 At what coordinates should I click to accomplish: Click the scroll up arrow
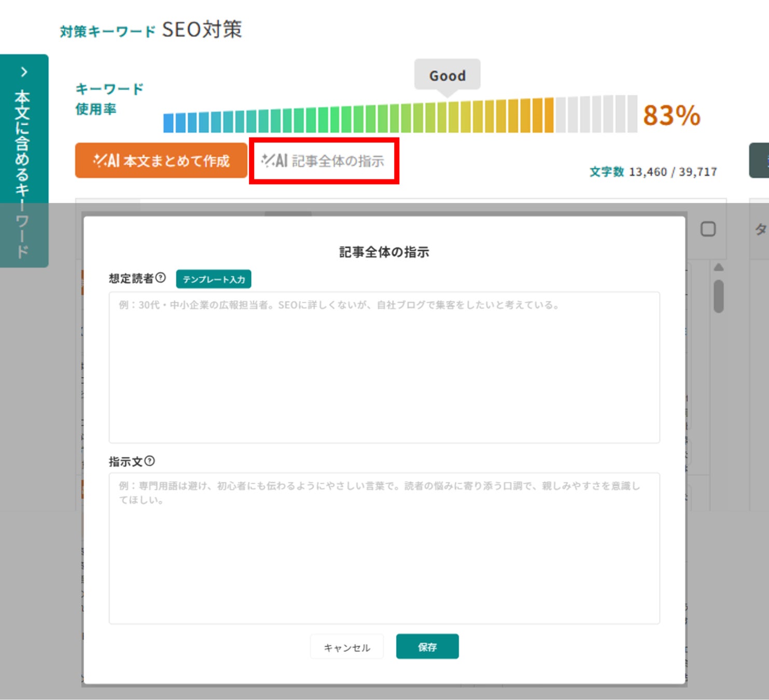click(718, 268)
